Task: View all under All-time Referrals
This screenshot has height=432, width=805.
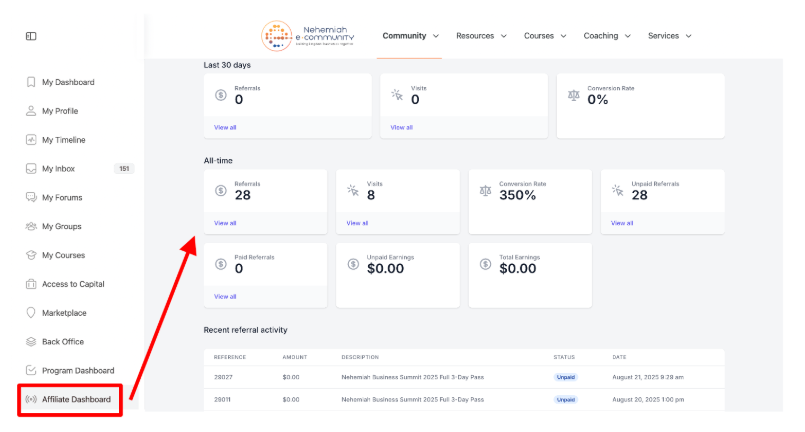Action: [225, 223]
